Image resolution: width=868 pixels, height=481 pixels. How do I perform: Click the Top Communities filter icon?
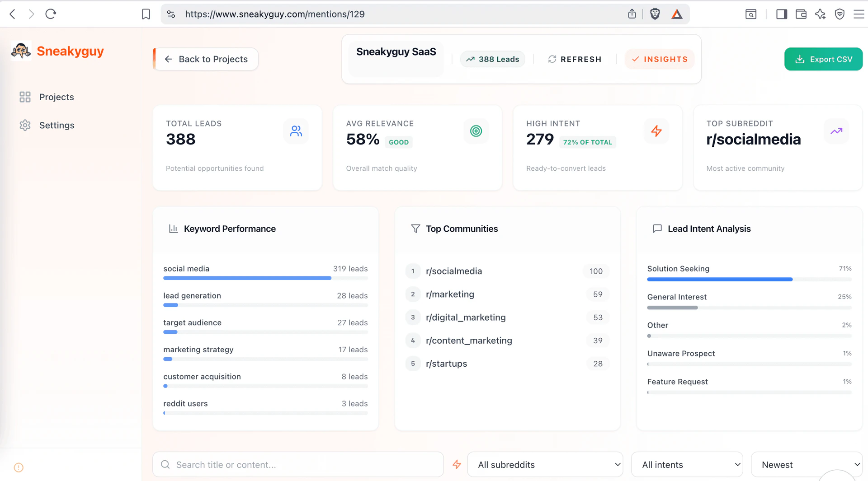pyautogui.click(x=415, y=229)
